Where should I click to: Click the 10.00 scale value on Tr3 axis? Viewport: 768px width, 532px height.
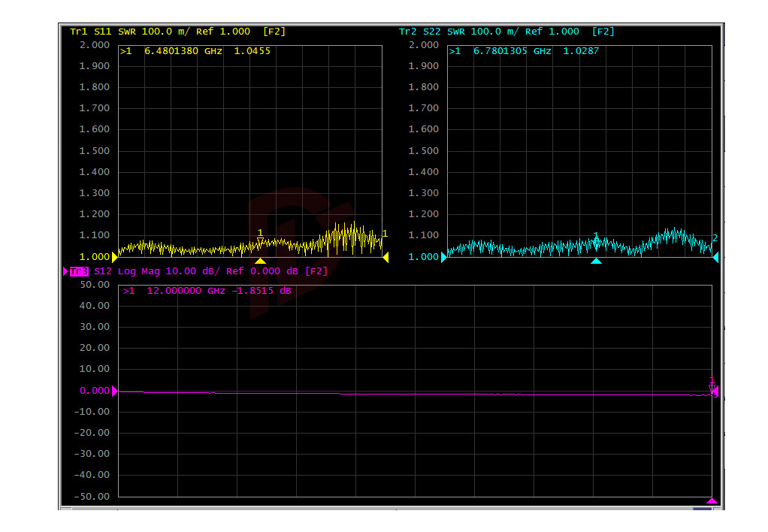click(x=95, y=369)
